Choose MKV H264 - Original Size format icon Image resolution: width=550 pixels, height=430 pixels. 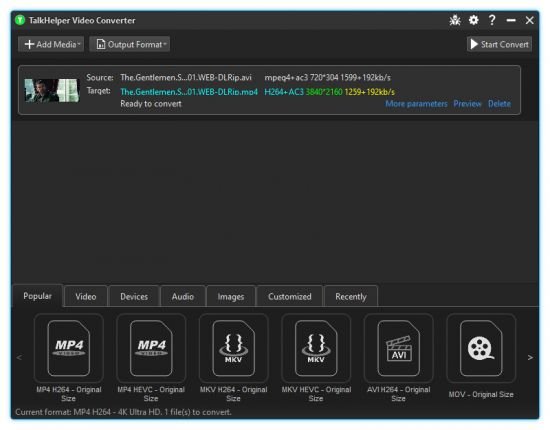(234, 348)
